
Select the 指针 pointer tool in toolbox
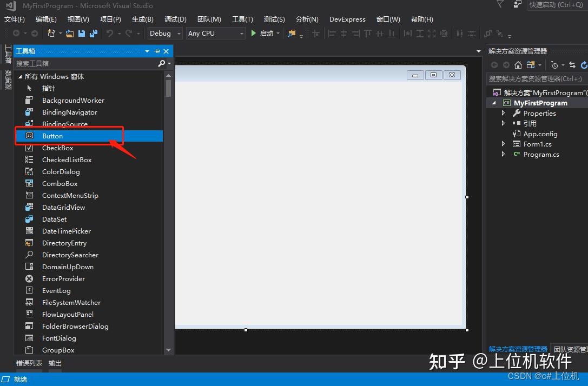pyautogui.click(x=89, y=89)
